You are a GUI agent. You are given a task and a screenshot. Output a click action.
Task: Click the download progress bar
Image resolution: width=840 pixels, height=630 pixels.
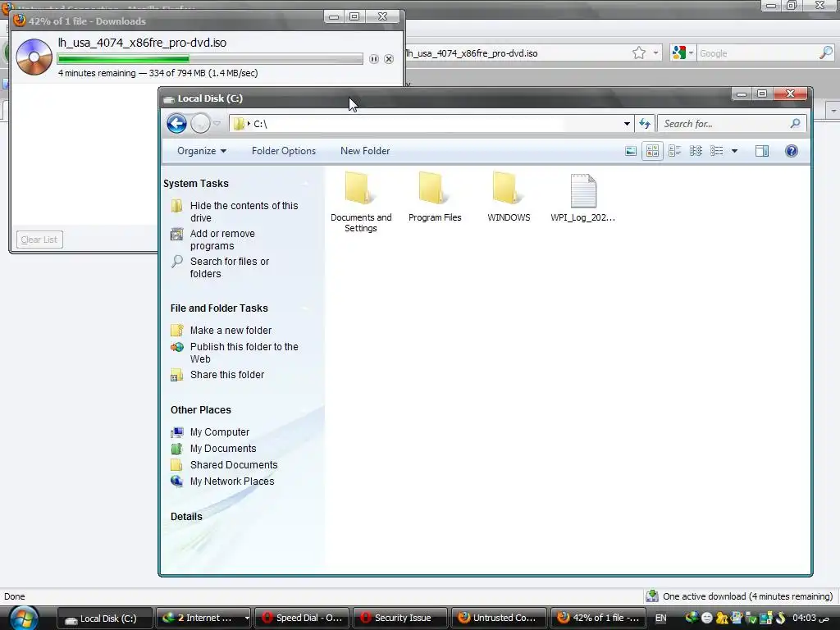(210, 59)
